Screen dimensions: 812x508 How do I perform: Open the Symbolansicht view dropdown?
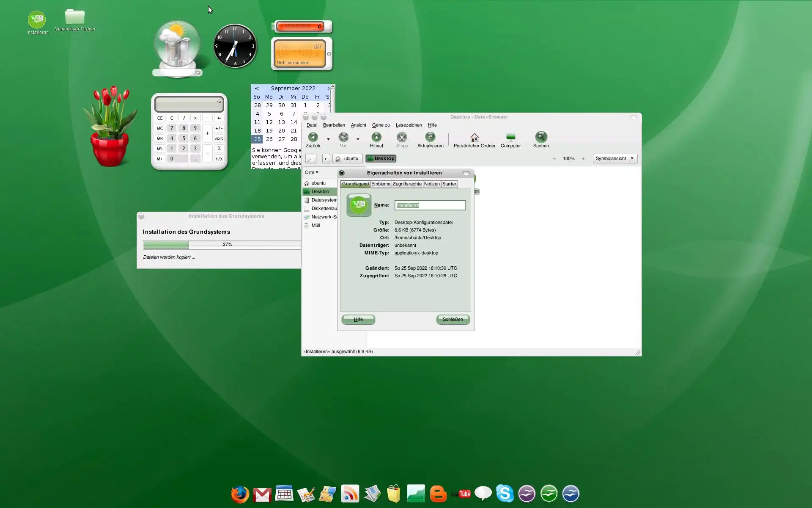(615, 159)
